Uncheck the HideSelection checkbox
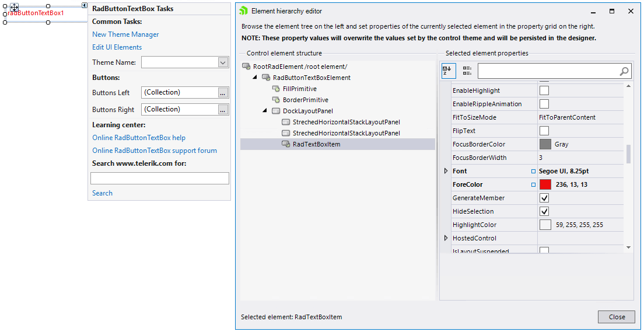 [x=544, y=211]
